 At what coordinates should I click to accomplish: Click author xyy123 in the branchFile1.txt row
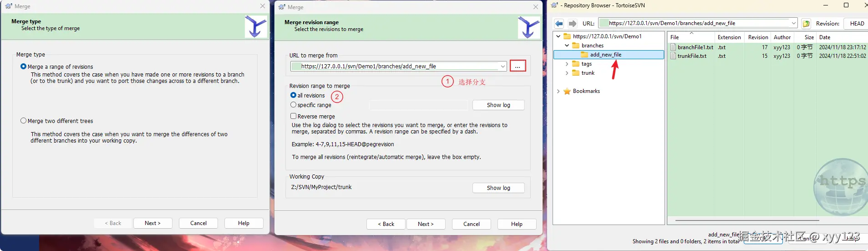click(x=782, y=47)
